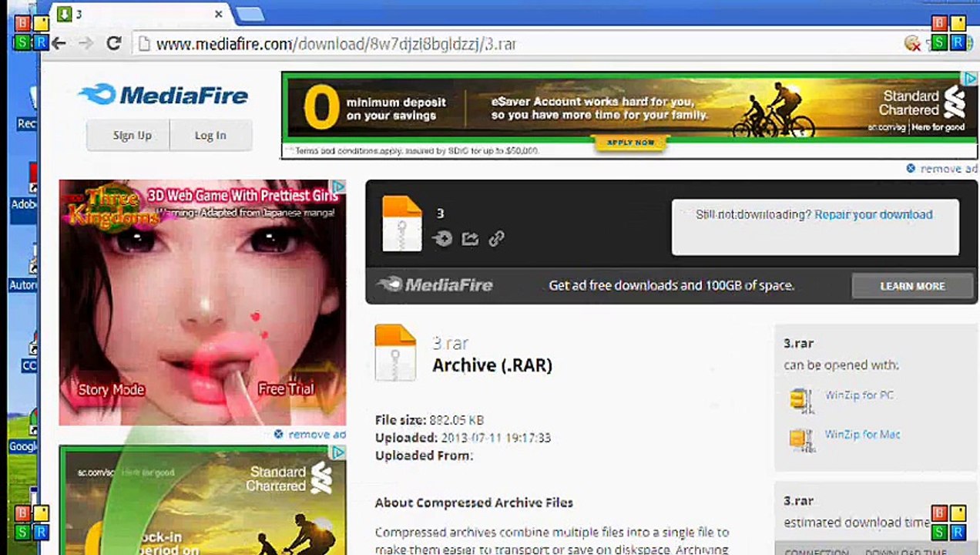Open the Standard Chartered eSaver top banner ad
Image resolution: width=980 pixels, height=555 pixels.
pos(629,115)
